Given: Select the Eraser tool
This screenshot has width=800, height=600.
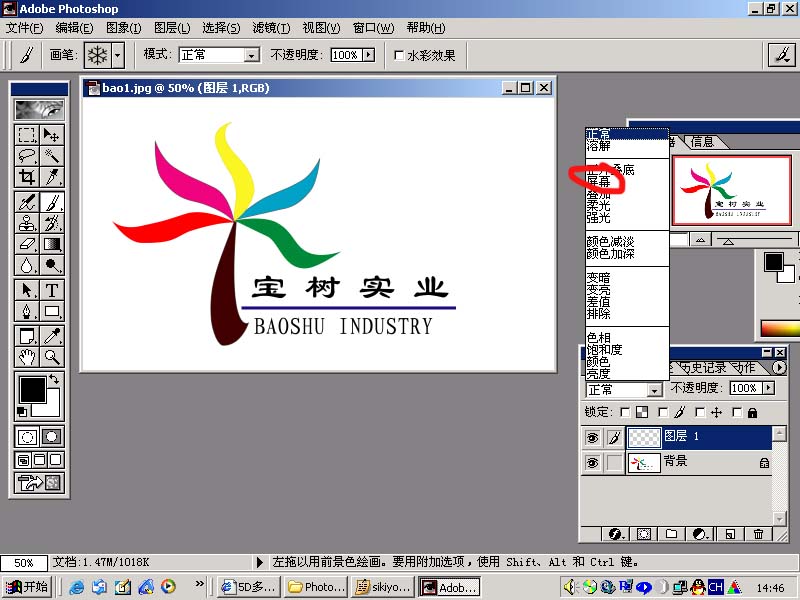Looking at the screenshot, I should pos(27,244).
